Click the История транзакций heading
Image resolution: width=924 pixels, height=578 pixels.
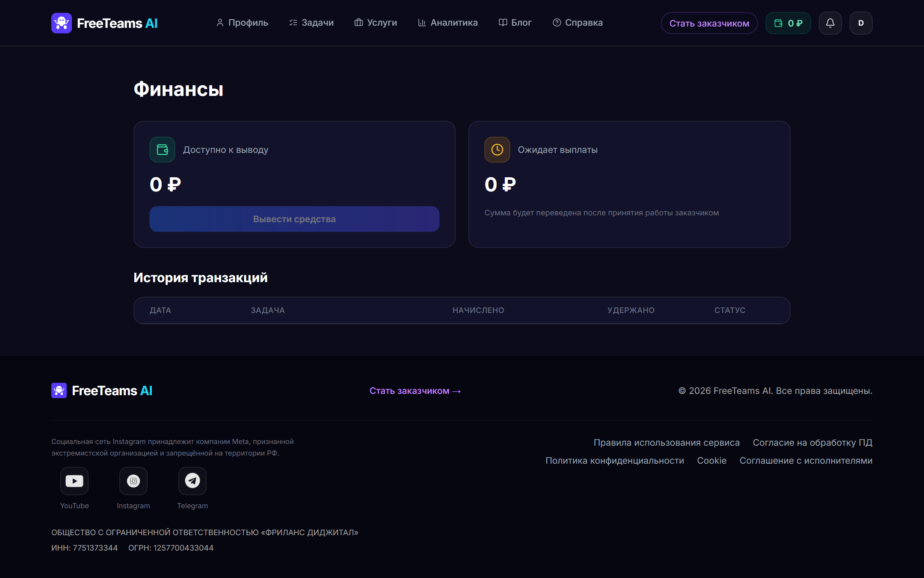pos(201,277)
